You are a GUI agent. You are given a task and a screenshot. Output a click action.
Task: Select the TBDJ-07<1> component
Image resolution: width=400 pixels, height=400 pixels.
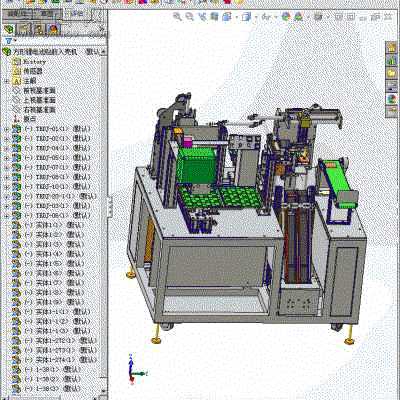51,167
